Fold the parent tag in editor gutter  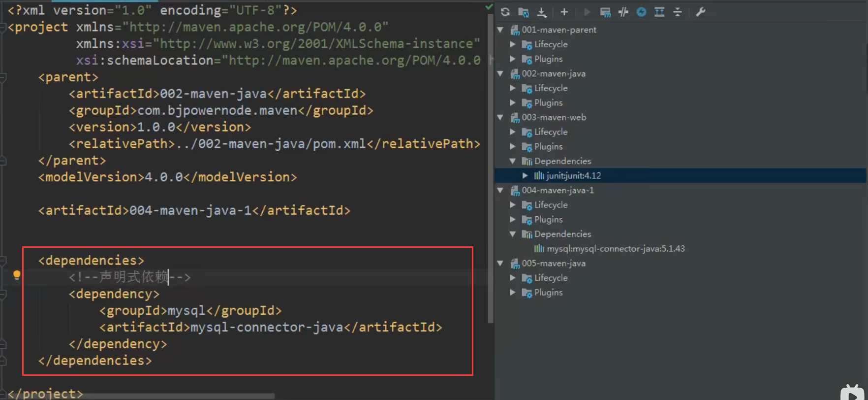click(3, 77)
